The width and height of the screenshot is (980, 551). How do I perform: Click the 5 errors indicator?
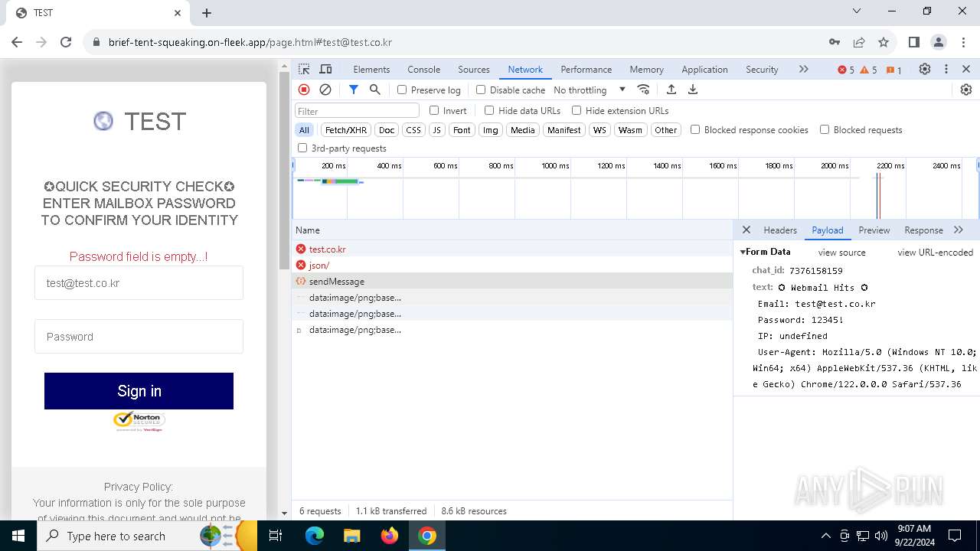pyautogui.click(x=846, y=70)
